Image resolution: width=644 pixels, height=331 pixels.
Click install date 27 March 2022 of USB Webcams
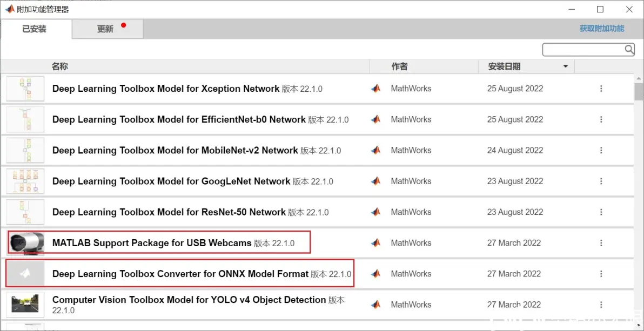(x=514, y=242)
